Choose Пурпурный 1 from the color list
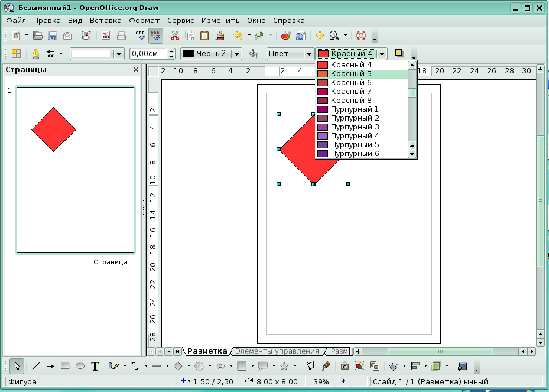The height and width of the screenshot is (392, 549). tap(353, 109)
